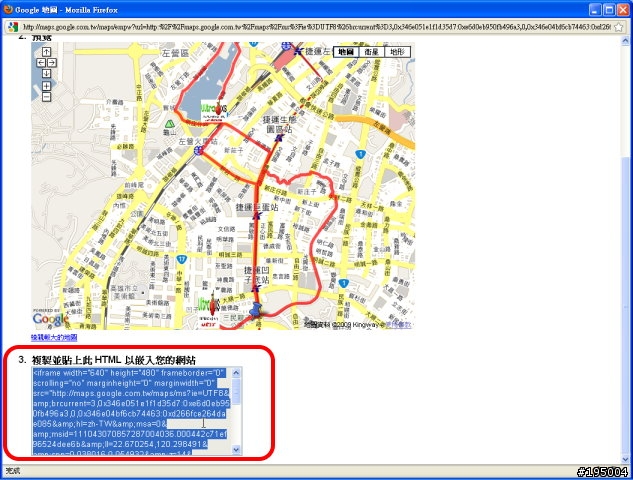Image resolution: width=633 pixels, height=480 pixels.
Task: Zoom out with the minus button
Action: tap(46, 97)
